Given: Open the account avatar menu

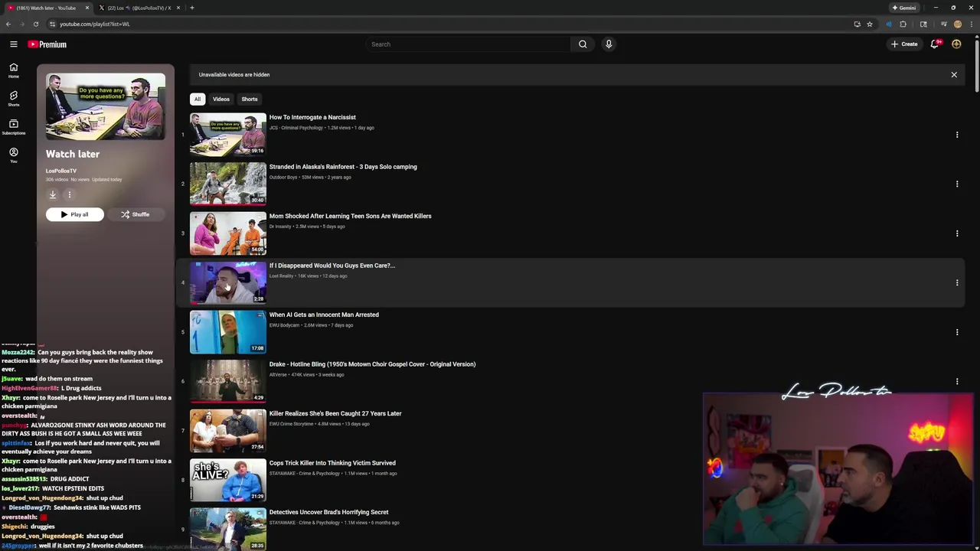Looking at the screenshot, I should (956, 44).
